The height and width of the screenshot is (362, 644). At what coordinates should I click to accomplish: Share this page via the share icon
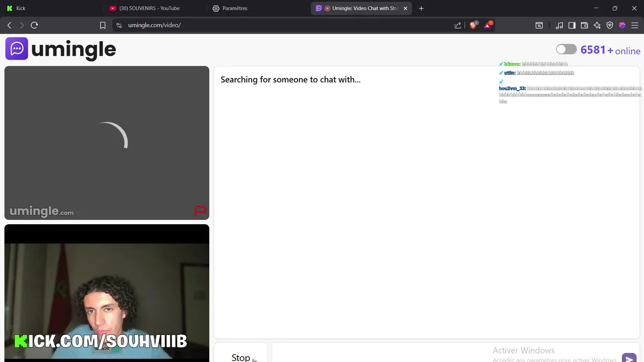click(x=458, y=25)
